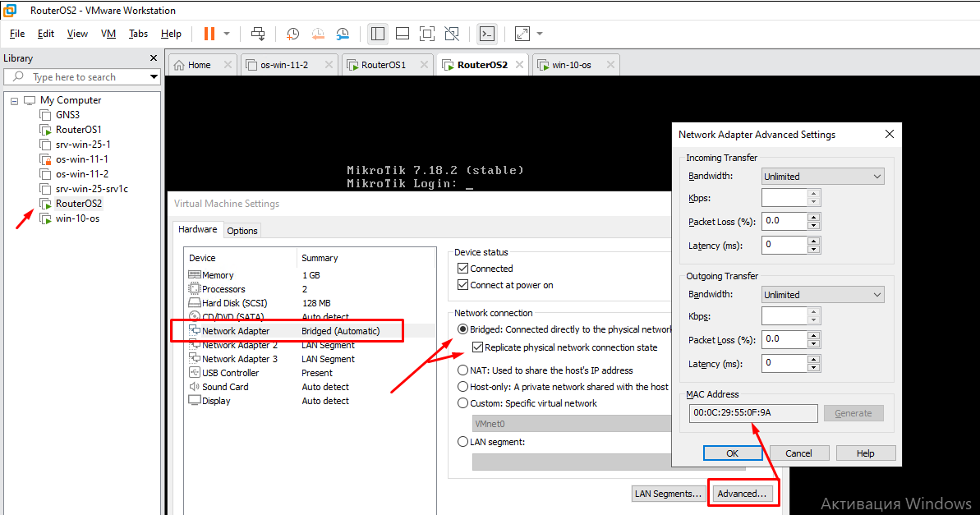Take a snapshot using the clock-plus icon

point(292,34)
